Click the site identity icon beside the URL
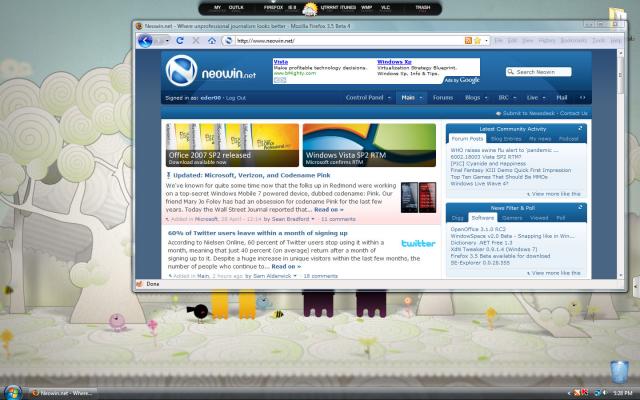This screenshot has width=640, height=400. tap(228, 40)
